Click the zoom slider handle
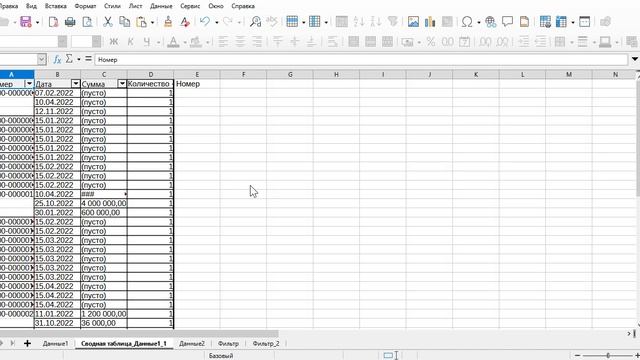The image size is (640, 360). pyautogui.click(x=608, y=356)
